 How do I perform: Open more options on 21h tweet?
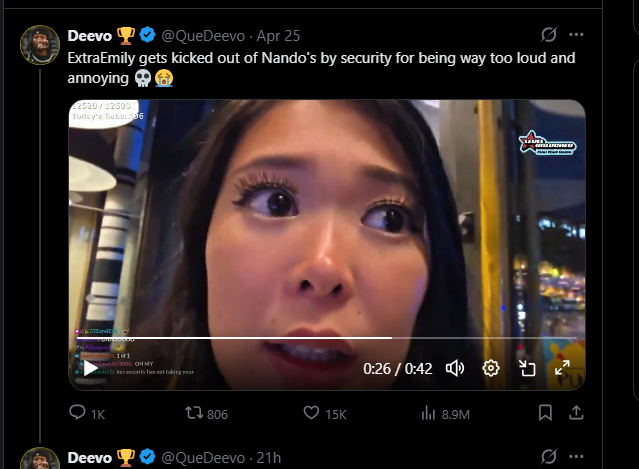576,456
